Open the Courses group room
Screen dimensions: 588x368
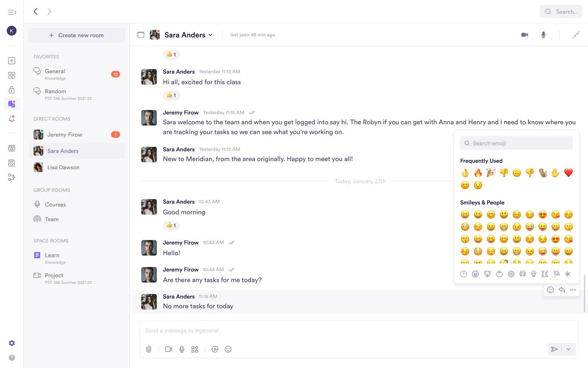click(55, 204)
